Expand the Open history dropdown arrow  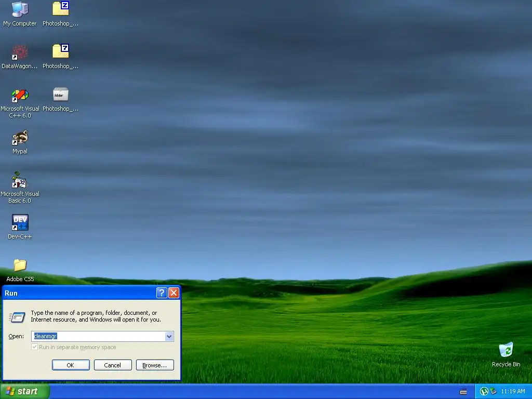[169, 336]
